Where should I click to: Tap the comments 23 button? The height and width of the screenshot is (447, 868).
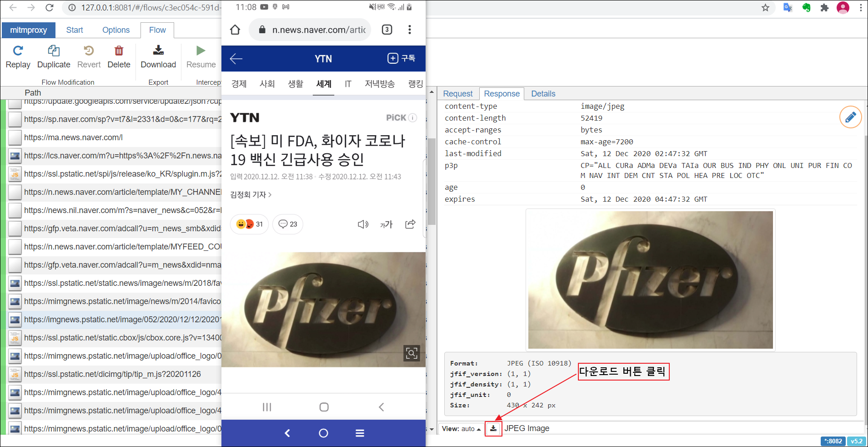[x=288, y=224]
